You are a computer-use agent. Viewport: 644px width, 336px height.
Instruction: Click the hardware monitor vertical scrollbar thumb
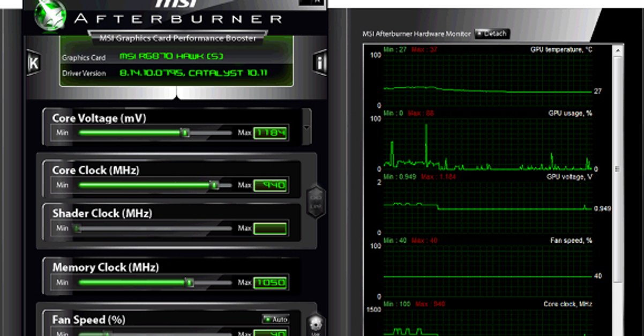(618, 168)
